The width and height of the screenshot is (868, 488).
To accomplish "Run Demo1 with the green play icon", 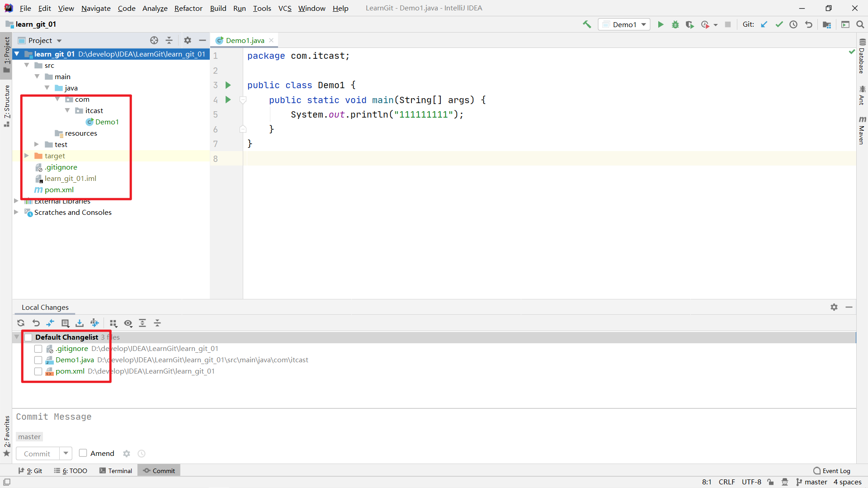I will (660, 24).
